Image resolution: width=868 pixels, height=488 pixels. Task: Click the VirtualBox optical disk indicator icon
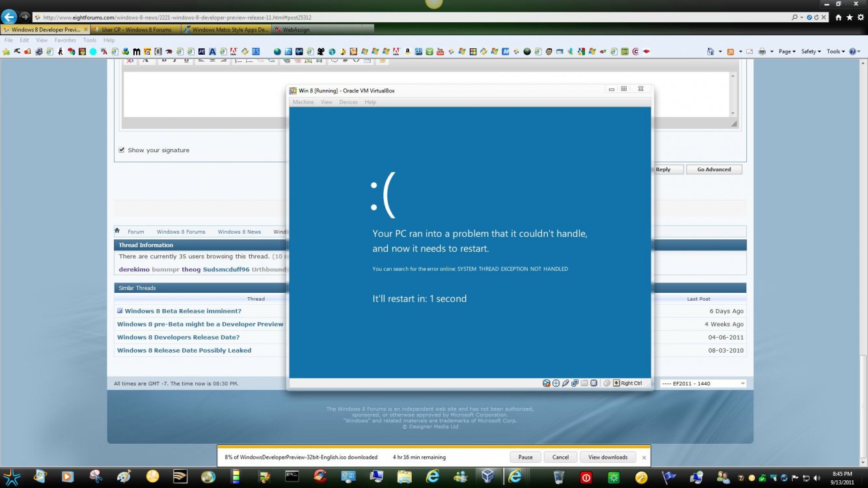coord(556,383)
